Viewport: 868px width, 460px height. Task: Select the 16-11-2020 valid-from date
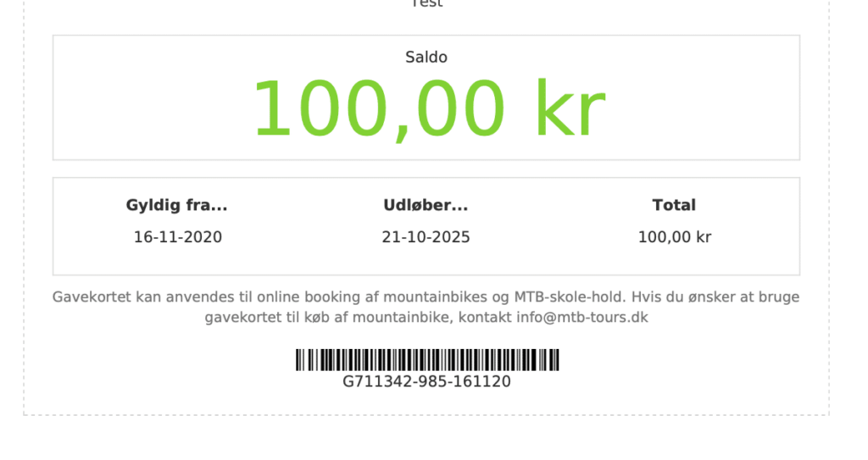tap(178, 237)
